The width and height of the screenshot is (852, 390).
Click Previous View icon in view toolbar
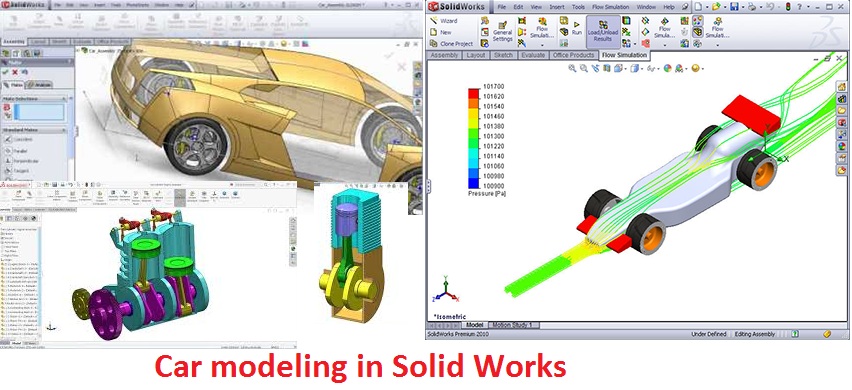(x=595, y=68)
